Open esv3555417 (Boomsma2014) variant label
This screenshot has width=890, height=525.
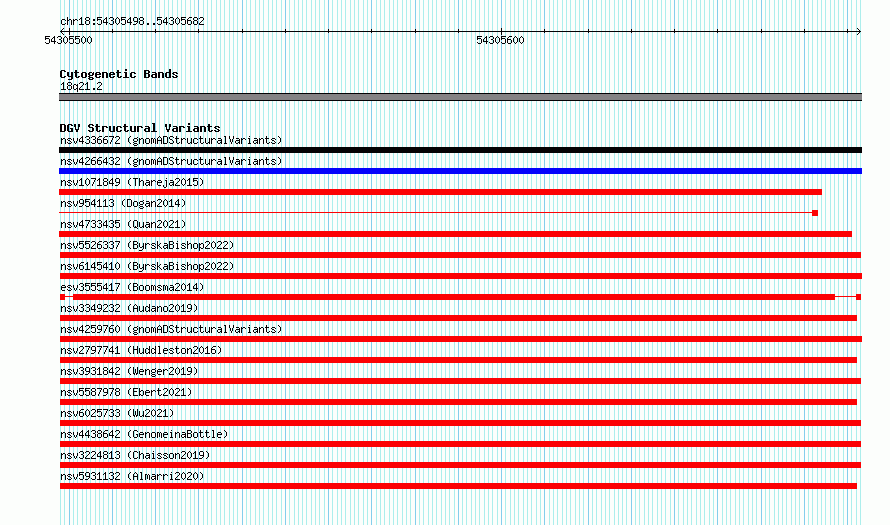tap(132, 287)
